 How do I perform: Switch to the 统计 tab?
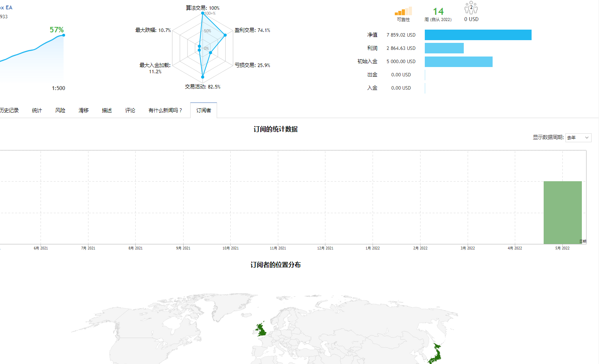(37, 110)
